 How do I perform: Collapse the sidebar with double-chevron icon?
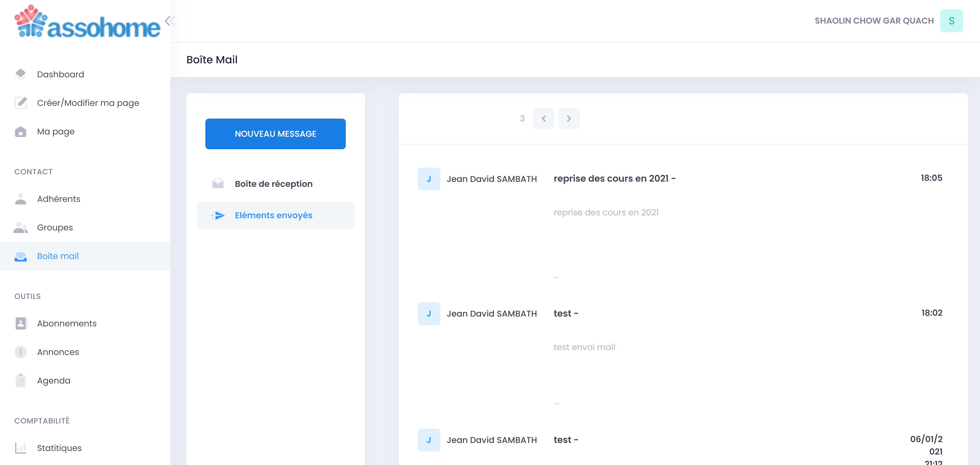tap(170, 21)
